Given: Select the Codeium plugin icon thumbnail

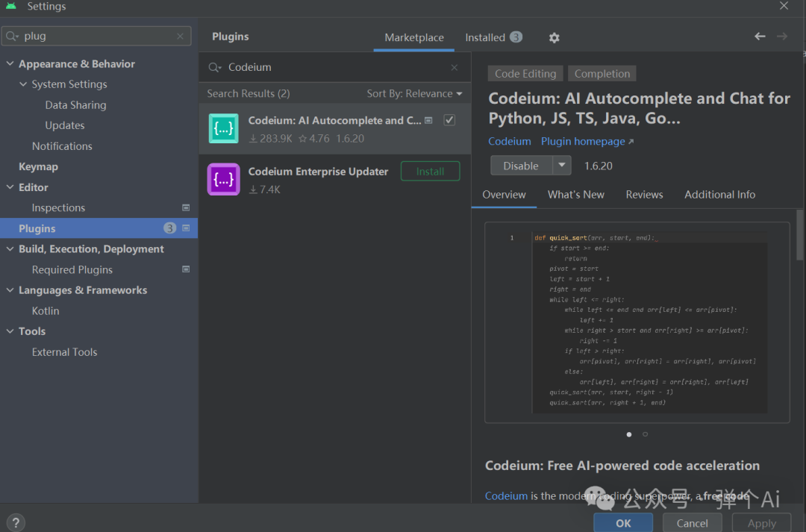Looking at the screenshot, I should click(x=223, y=128).
